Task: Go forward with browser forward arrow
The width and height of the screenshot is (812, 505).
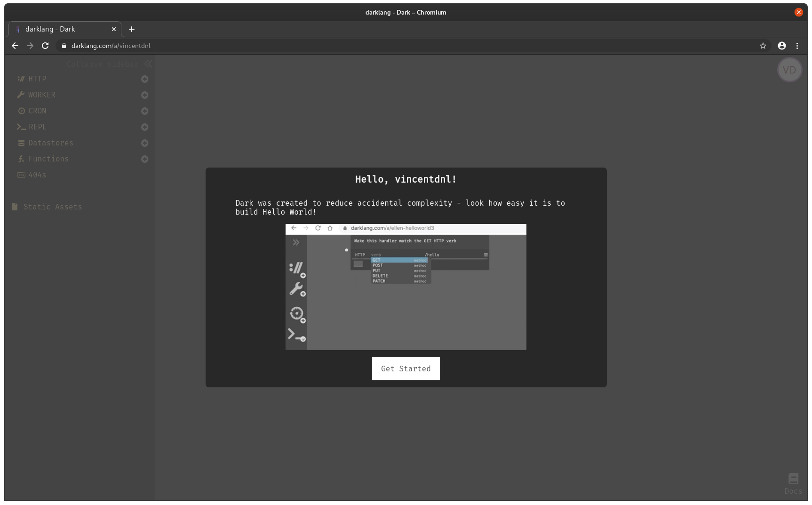Action: 30,46
